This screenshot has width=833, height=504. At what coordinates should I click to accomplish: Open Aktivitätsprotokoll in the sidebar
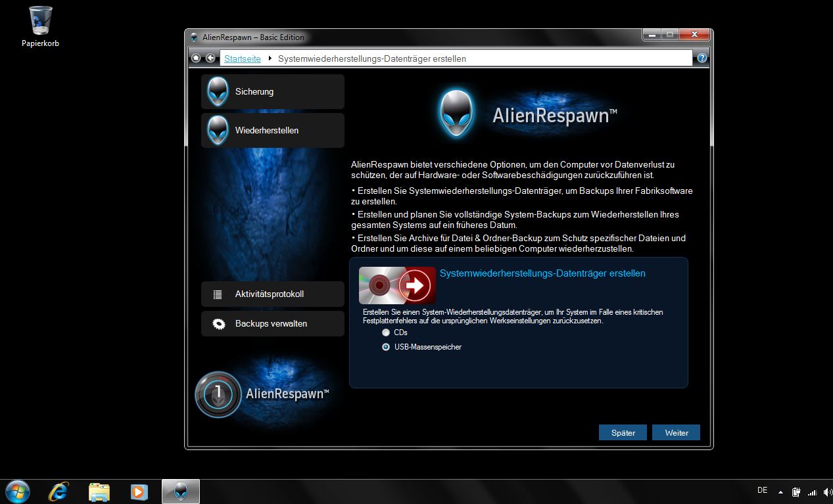(x=272, y=294)
